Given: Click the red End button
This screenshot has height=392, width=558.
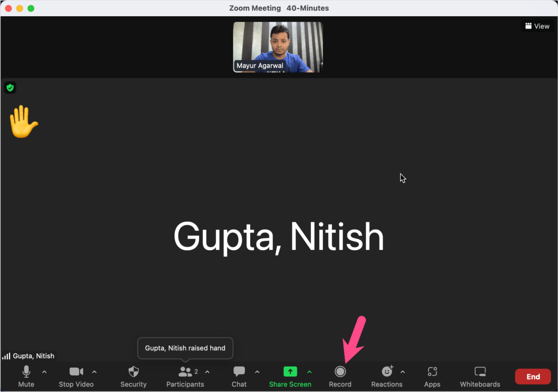Looking at the screenshot, I should coord(533,376).
